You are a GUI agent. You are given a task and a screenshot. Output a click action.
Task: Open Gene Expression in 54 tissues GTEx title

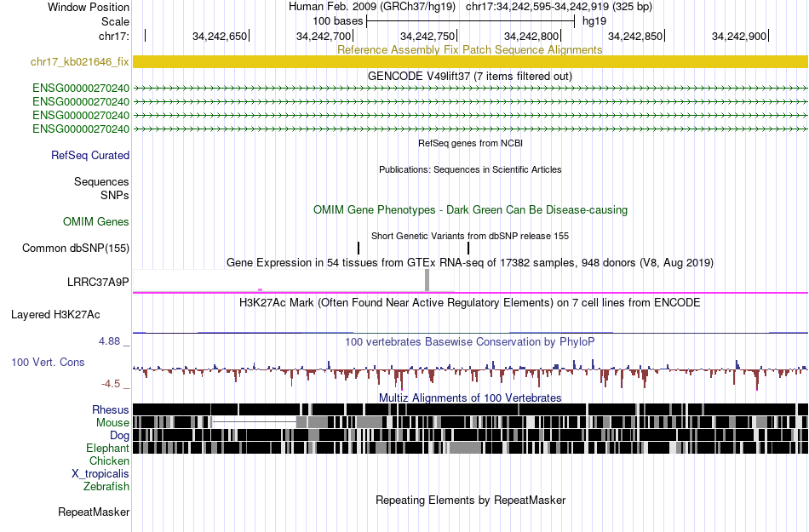point(470,263)
